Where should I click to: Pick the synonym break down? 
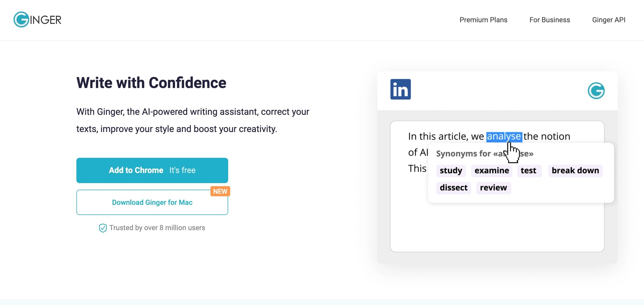[575, 170]
